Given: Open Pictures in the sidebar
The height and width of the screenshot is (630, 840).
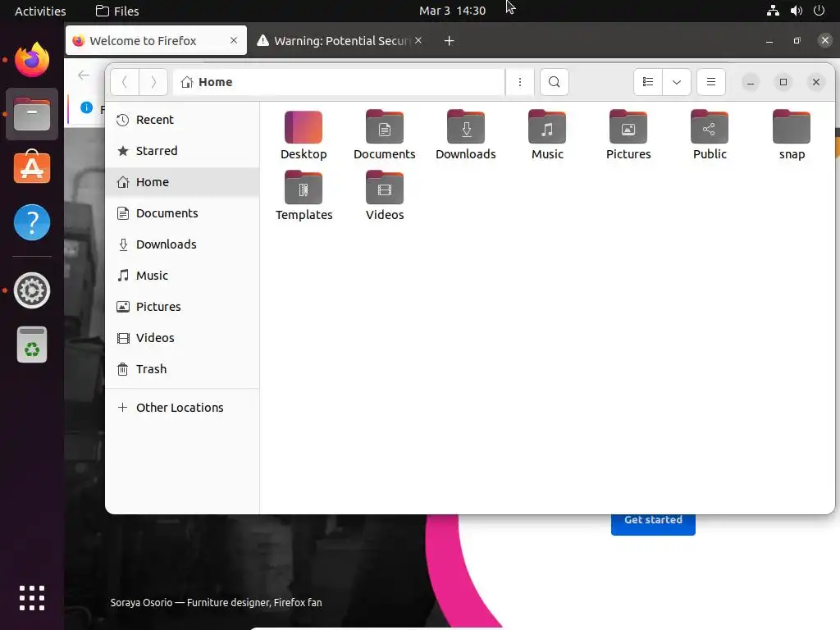Looking at the screenshot, I should coord(182,307).
